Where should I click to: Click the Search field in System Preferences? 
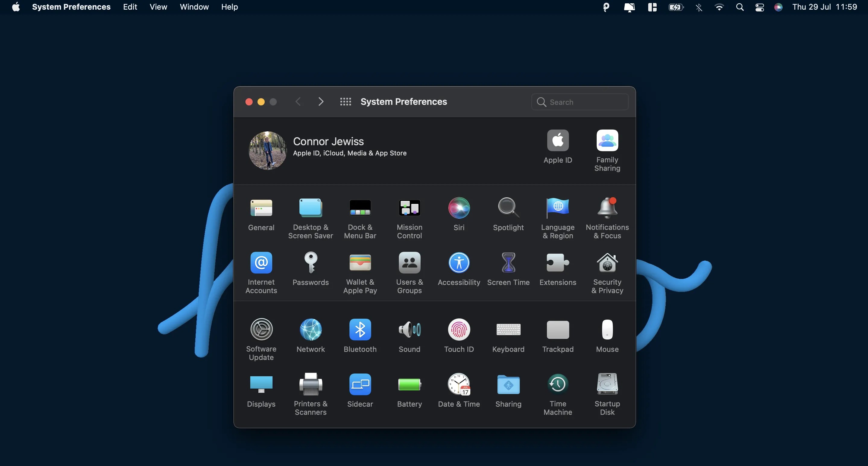coord(580,102)
